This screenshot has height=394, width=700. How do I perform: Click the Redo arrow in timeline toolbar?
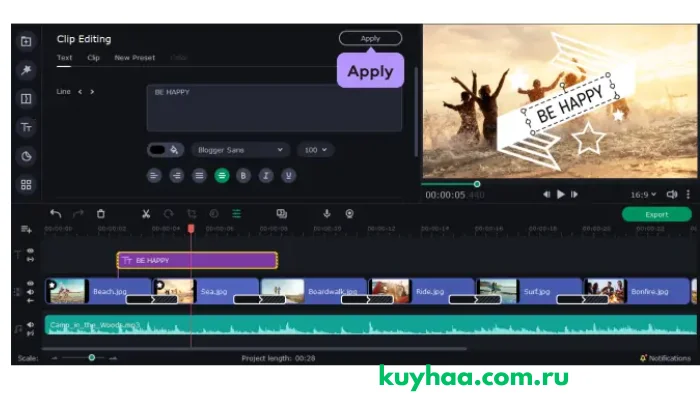(x=78, y=214)
